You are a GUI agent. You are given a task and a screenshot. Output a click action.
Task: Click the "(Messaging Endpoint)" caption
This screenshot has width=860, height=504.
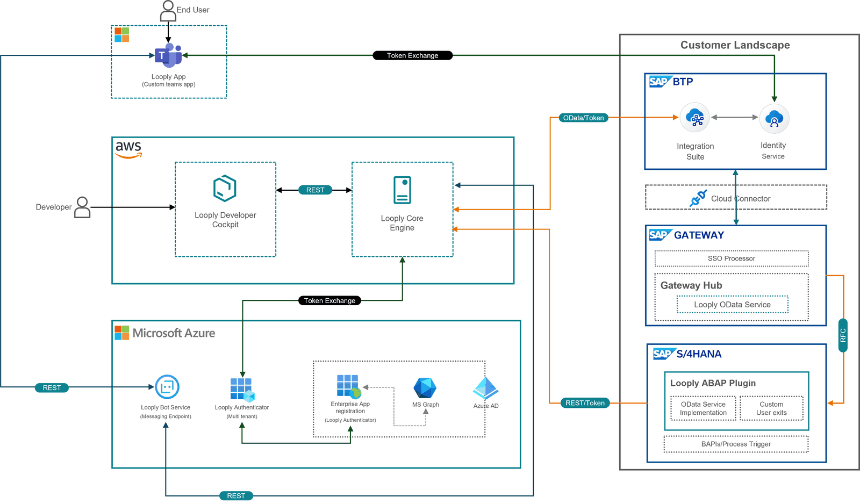(166, 416)
